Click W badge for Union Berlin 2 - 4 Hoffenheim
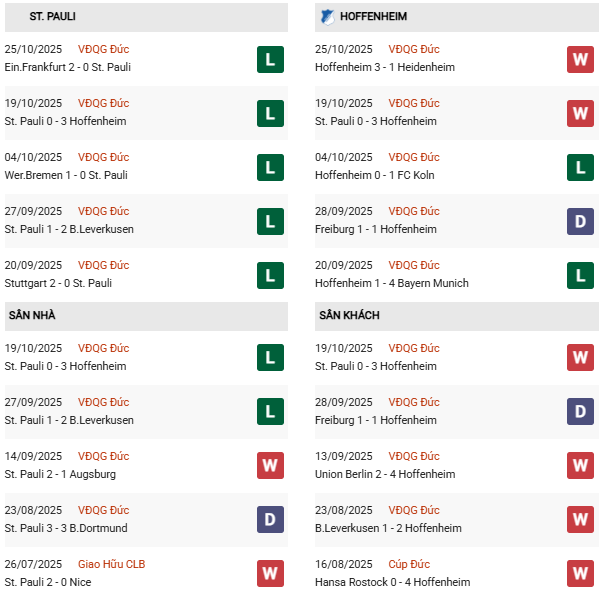This screenshot has height=594, width=600. (580, 466)
